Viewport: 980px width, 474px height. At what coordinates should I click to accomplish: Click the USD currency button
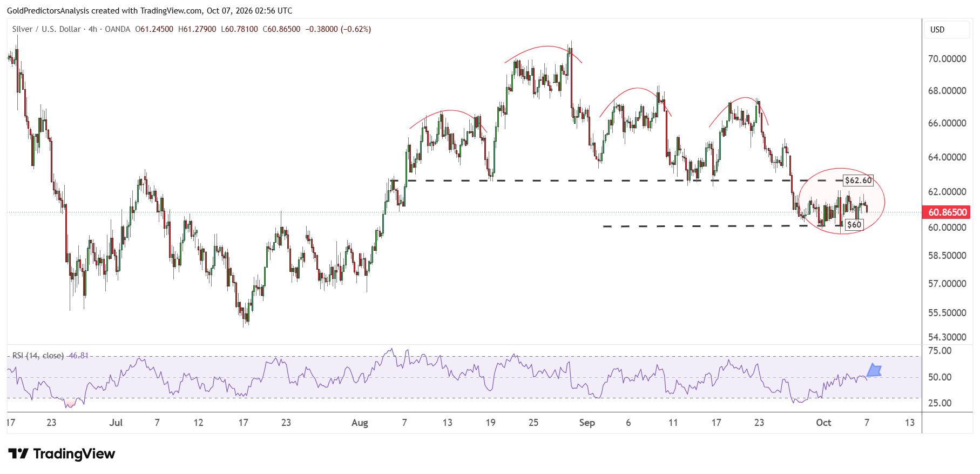pyautogui.click(x=947, y=30)
